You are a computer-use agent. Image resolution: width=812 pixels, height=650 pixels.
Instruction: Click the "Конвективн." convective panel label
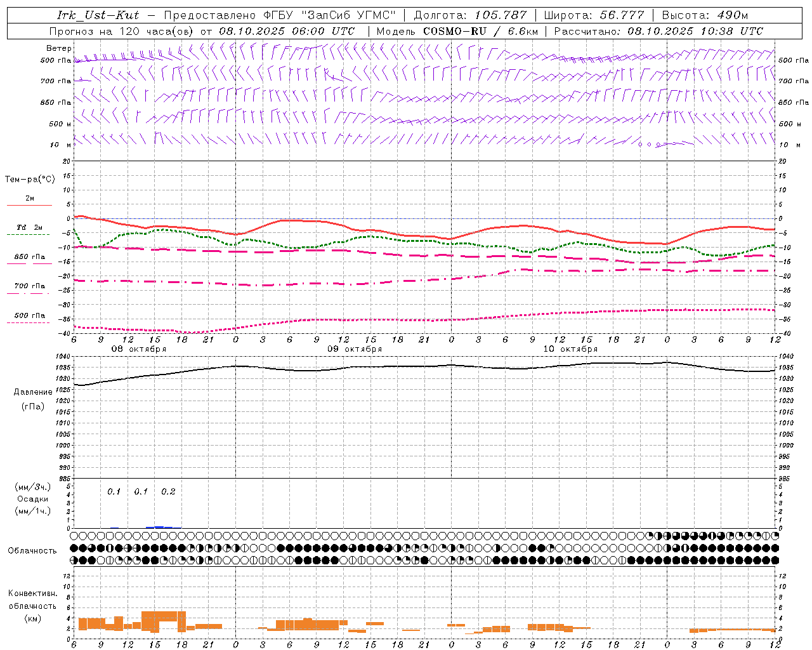[33, 594]
